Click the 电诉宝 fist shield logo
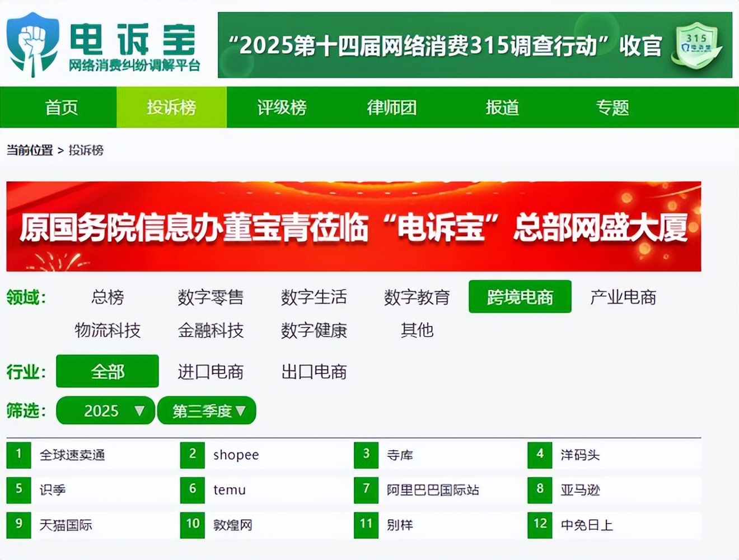The height and width of the screenshot is (560, 739). tap(32, 45)
